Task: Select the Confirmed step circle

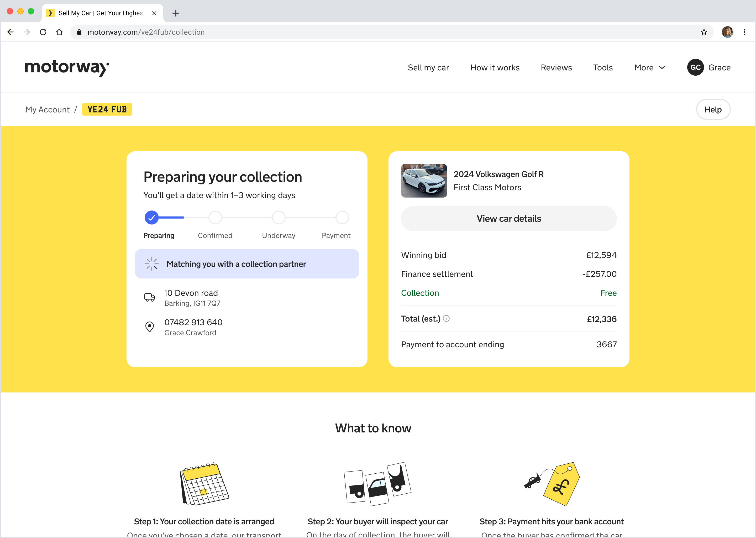Action: (215, 218)
